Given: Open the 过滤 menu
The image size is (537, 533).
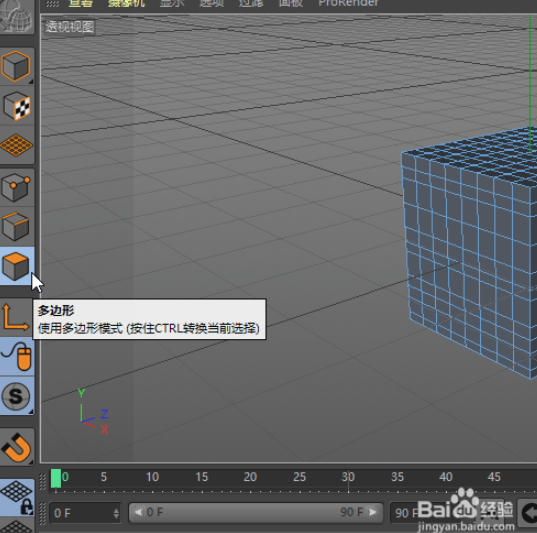Looking at the screenshot, I should [x=251, y=3].
